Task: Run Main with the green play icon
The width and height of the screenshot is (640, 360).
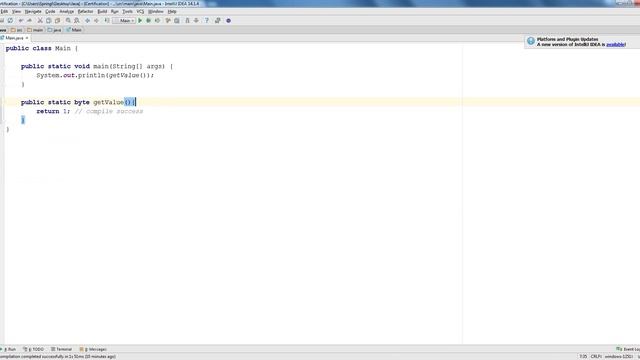Action: click(140, 20)
